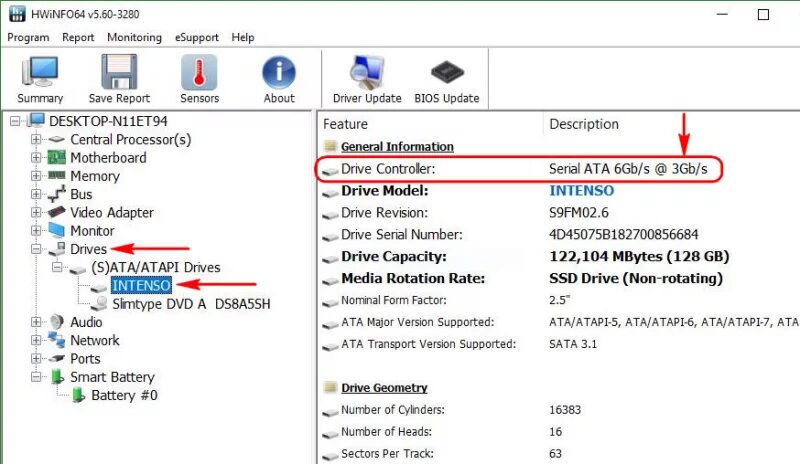The width and height of the screenshot is (800, 464).
Task: Select the Audio speaker icon
Action: [57, 322]
